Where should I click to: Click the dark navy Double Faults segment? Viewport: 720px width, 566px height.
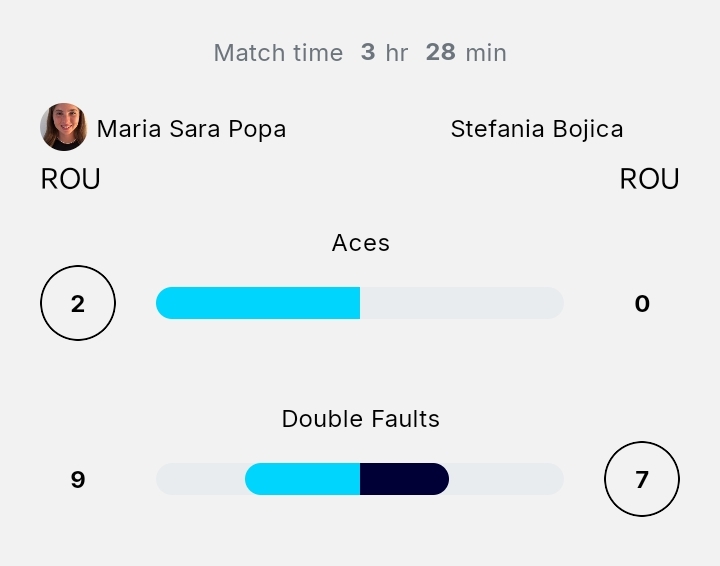click(x=404, y=479)
